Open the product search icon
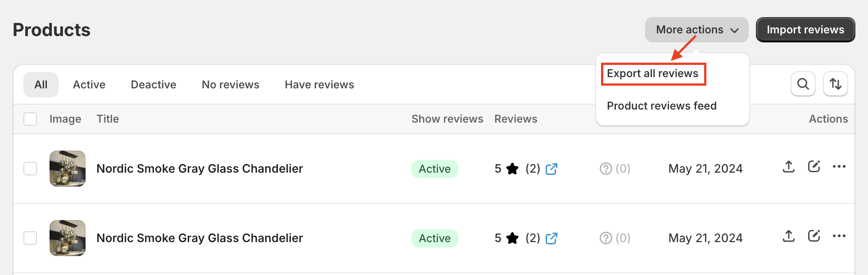Screen dimensions: 868x275 [x=803, y=84]
